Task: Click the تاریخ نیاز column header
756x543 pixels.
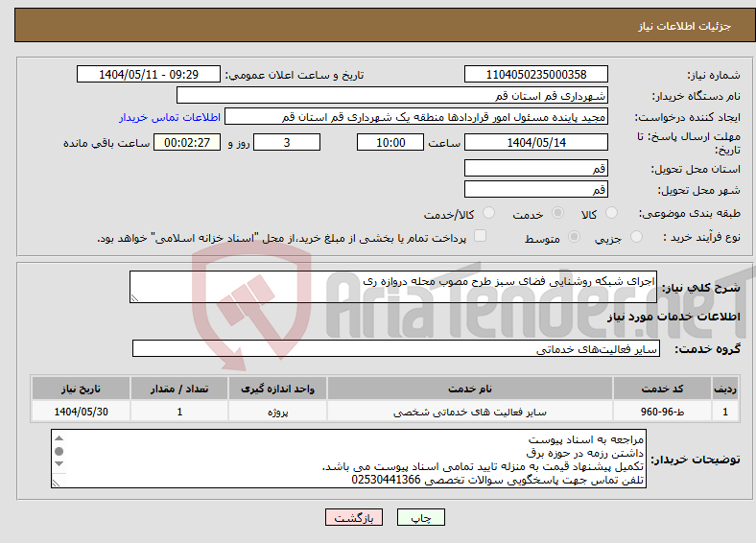Action: [81, 389]
